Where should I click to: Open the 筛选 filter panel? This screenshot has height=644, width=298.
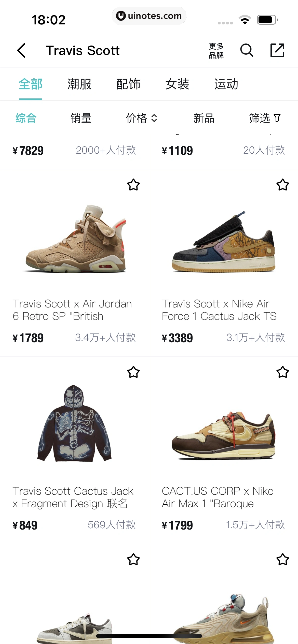click(265, 118)
